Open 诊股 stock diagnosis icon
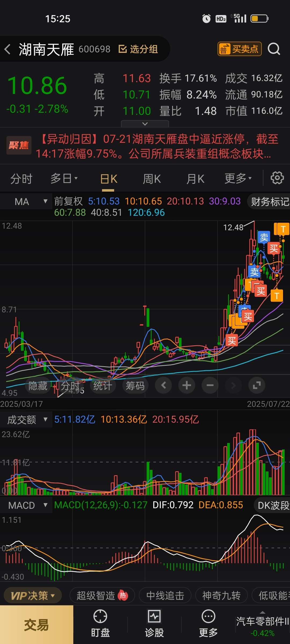Image resolution: width=290 pixels, height=644 pixels. point(154,624)
